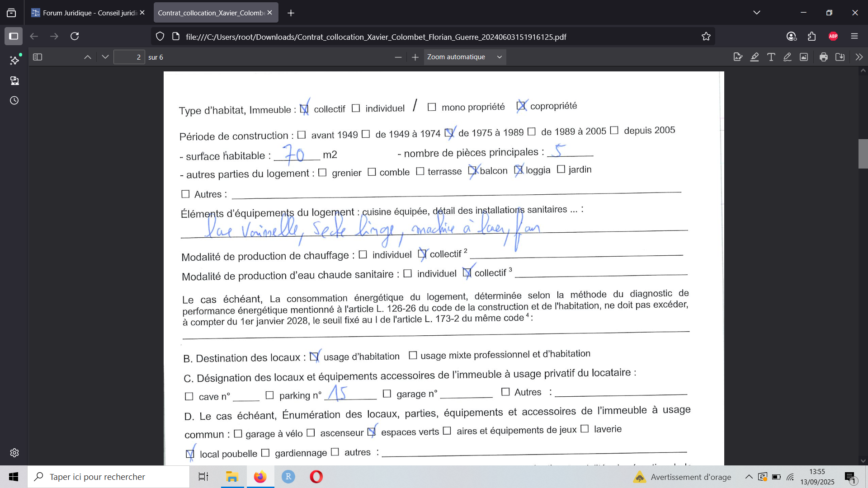Click the add image tool icon
Screen dimensions: 868x488
tap(804, 57)
